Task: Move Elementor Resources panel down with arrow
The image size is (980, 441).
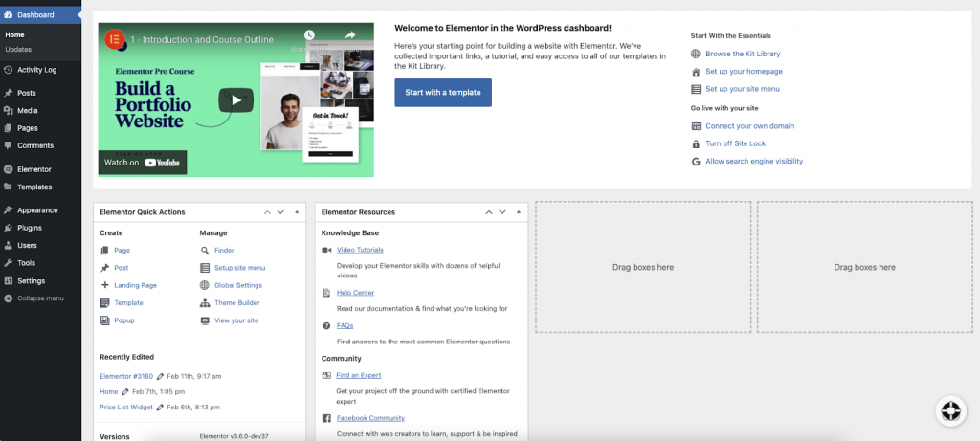Action: (502, 212)
